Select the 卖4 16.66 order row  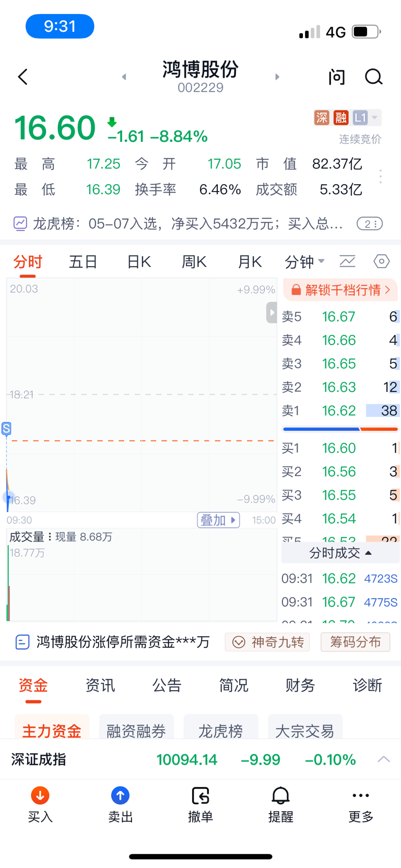coord(340,340)
